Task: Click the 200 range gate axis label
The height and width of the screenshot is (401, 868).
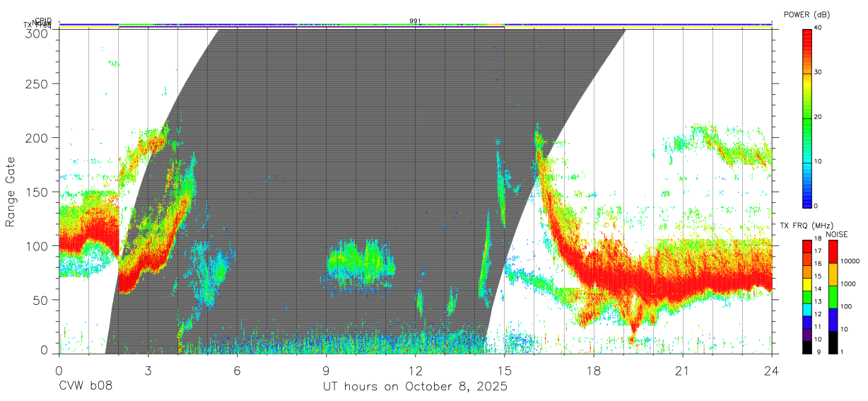Action: pos(37,137)
